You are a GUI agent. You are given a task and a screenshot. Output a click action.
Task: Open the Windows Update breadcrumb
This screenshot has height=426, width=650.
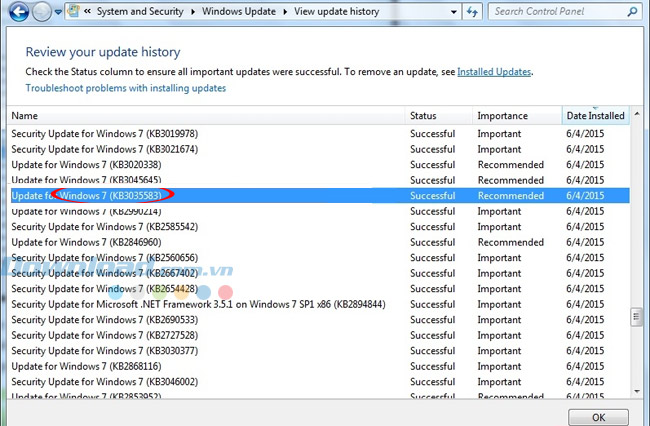239,12
